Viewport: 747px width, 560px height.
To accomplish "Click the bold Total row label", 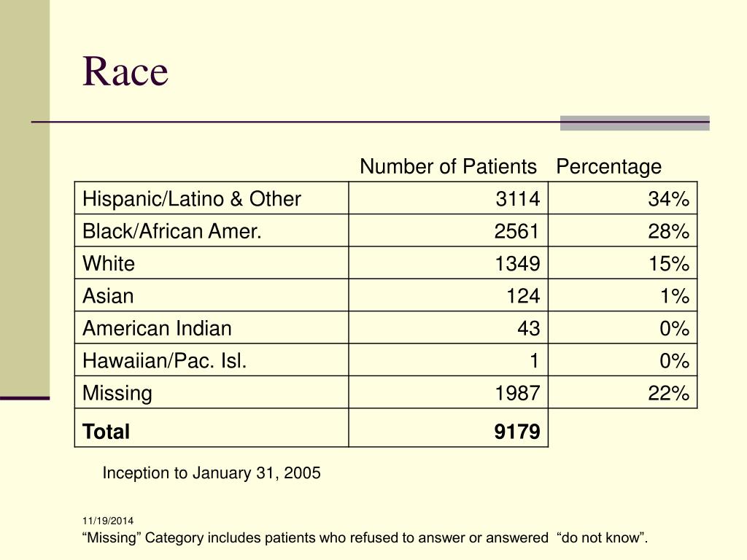I will tap(106, 432).
